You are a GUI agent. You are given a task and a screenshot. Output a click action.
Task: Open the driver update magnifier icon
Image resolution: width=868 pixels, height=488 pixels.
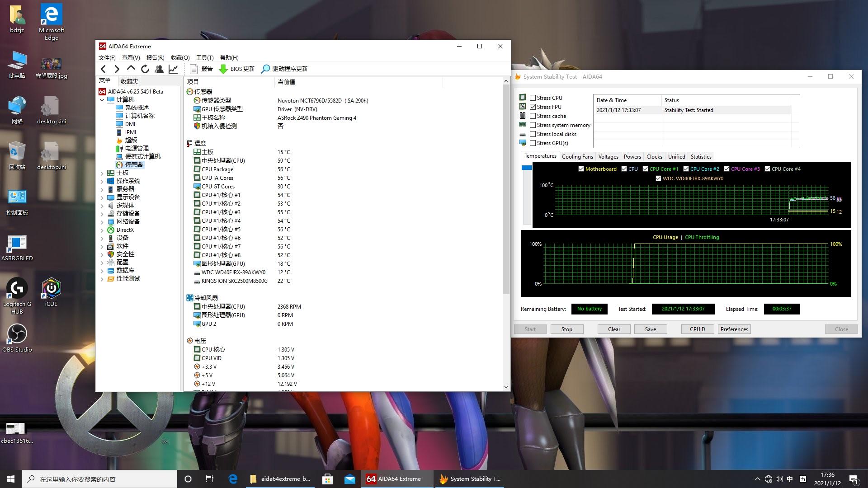pyautogui.click(x=266, y=69)
